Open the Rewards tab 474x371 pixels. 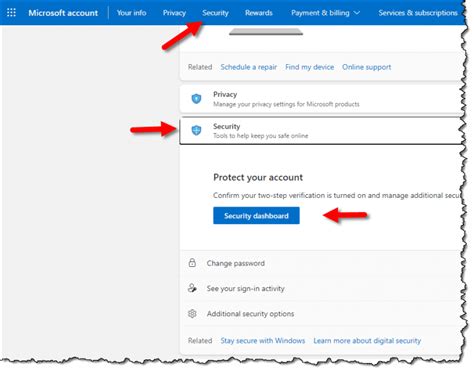click(x=259, y=13)
